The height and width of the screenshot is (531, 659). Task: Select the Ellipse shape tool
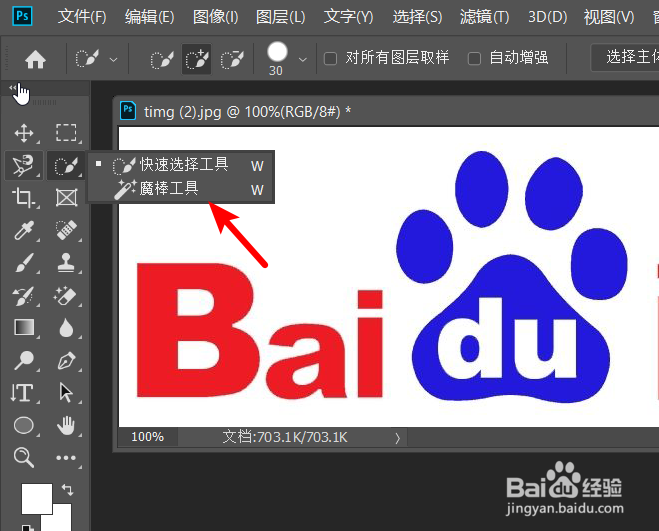[24, 425]
